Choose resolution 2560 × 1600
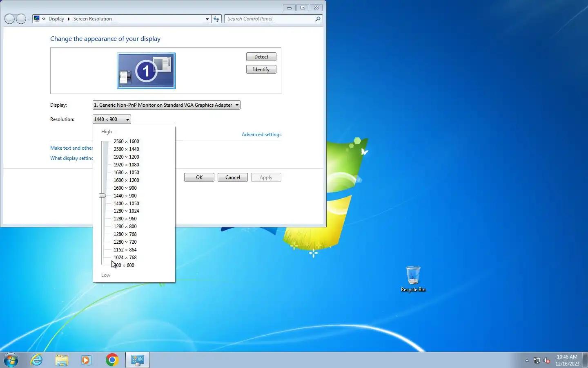 (126, 141)
